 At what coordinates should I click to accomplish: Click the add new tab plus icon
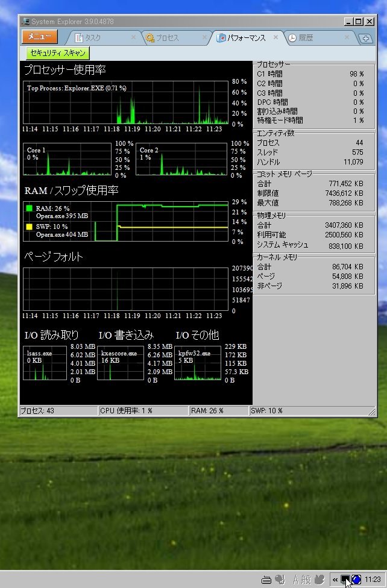(x=366, y=39)
